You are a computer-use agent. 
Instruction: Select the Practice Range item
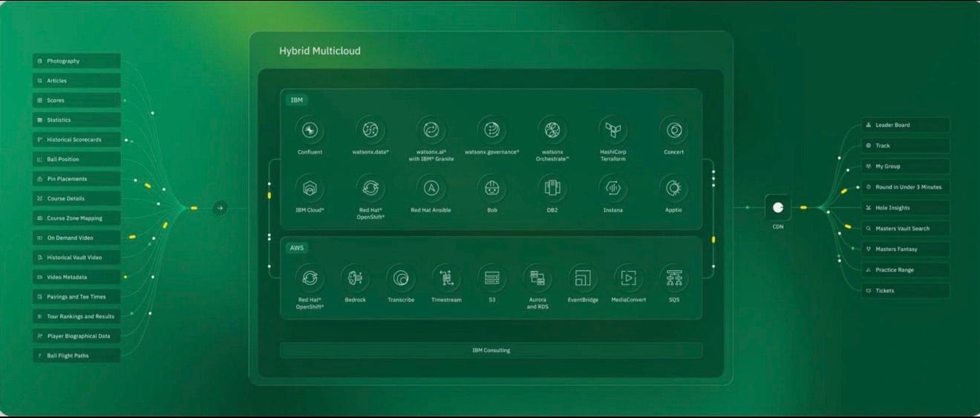click(905, 270)
